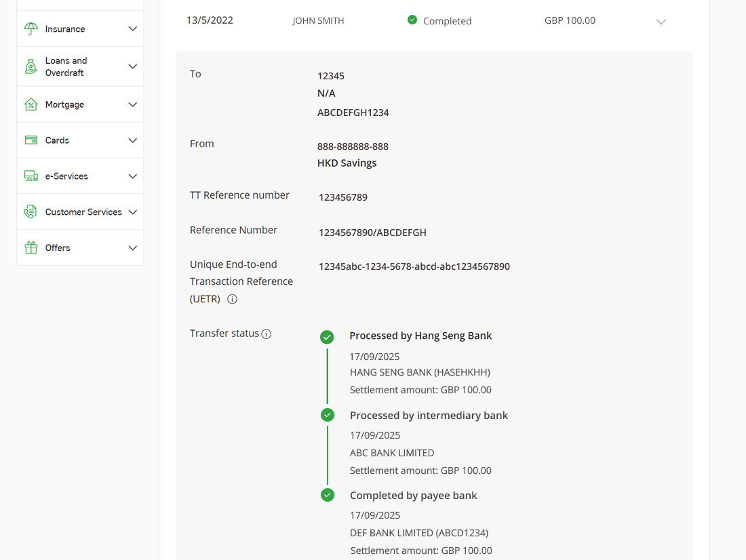Click the Offers gift box icon
The height and width of the screenshot is (560, 746).
coord(31,248)
